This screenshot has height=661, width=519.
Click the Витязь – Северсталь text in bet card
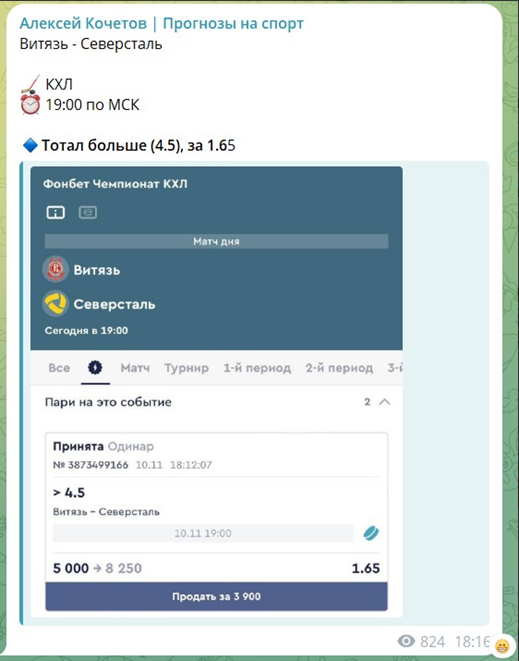click(x=106, y=512)
